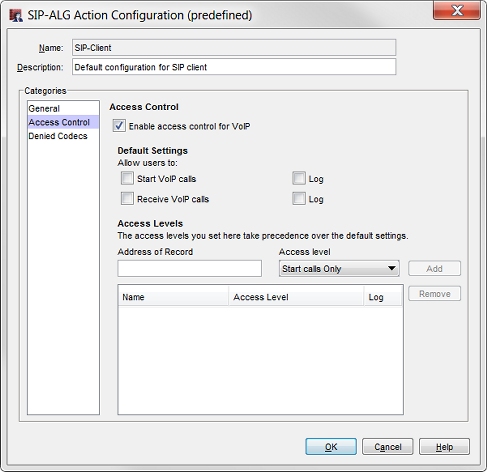Click the Address of Record input field

coord(190,269)
